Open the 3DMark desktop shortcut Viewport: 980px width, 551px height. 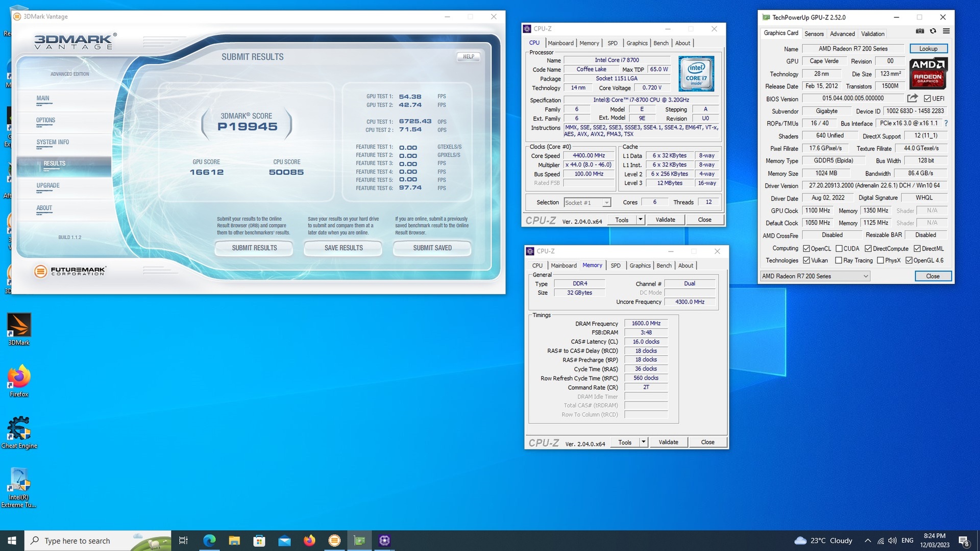tap(19, 330)
